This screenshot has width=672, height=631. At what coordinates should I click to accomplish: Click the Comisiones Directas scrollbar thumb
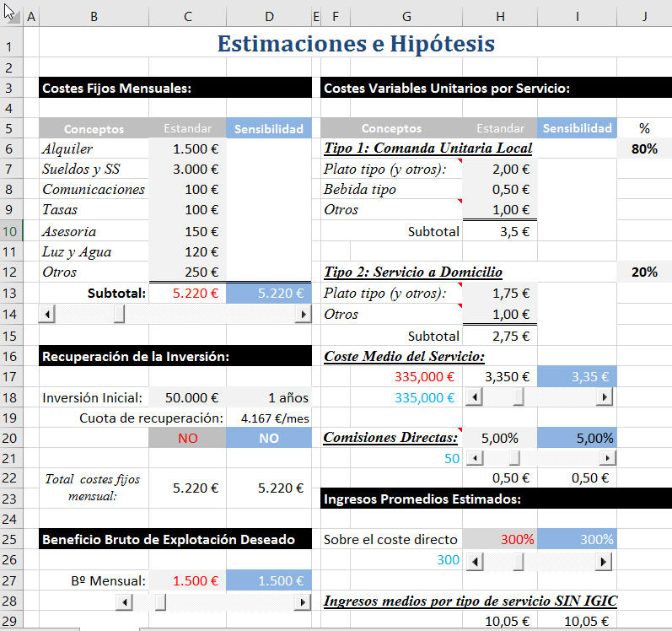(513, 458)
